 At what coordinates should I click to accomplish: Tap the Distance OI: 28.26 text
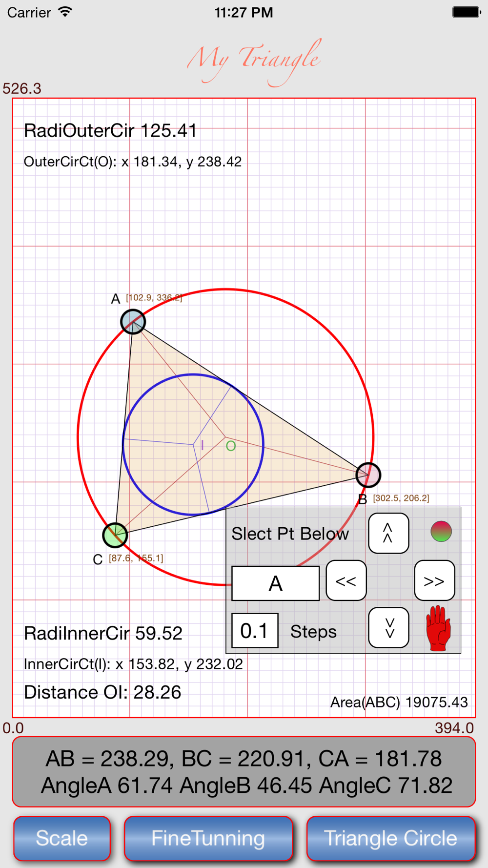coord(102,692)
